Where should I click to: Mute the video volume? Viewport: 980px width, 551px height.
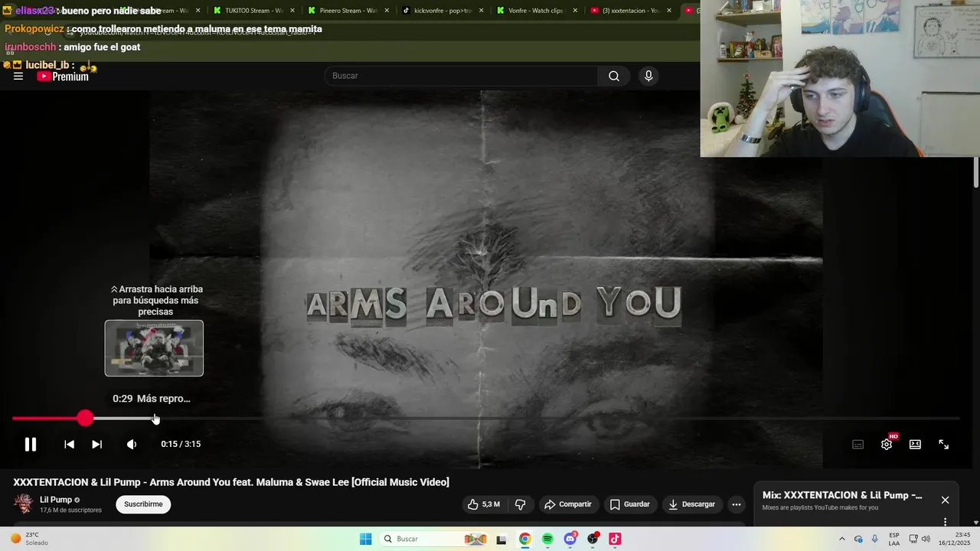coord(132,444)
